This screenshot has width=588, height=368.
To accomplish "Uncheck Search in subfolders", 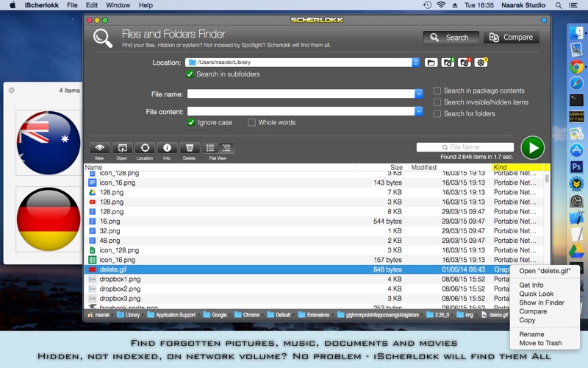I will [191, 74].
